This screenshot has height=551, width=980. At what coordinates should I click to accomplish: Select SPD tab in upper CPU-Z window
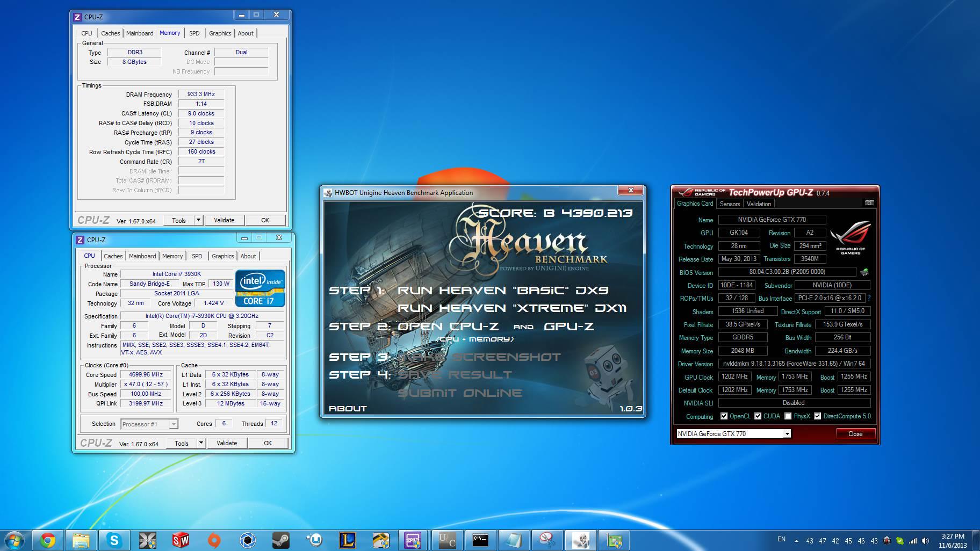[x=194, y=33]
